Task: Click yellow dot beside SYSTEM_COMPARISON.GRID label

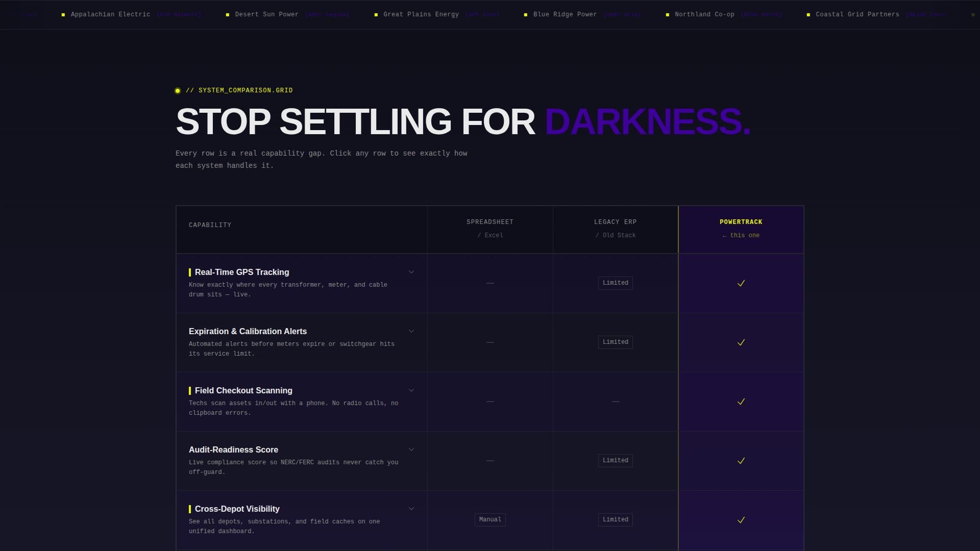Action: (x=178, y=91)
